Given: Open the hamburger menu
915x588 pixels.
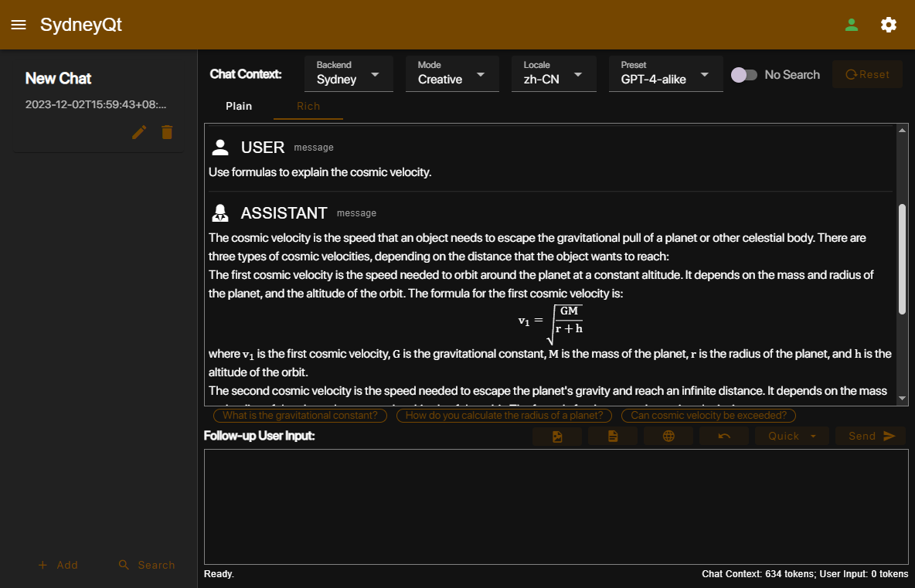Looking at the screenshot, I should pos(19,25).
